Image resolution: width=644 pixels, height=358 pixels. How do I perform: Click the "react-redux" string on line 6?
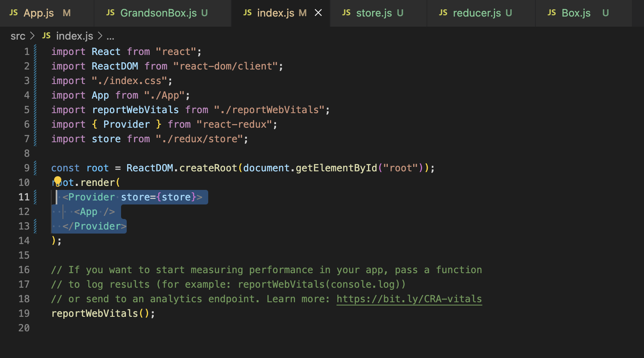pyautogui.click(x=234, y=124)
